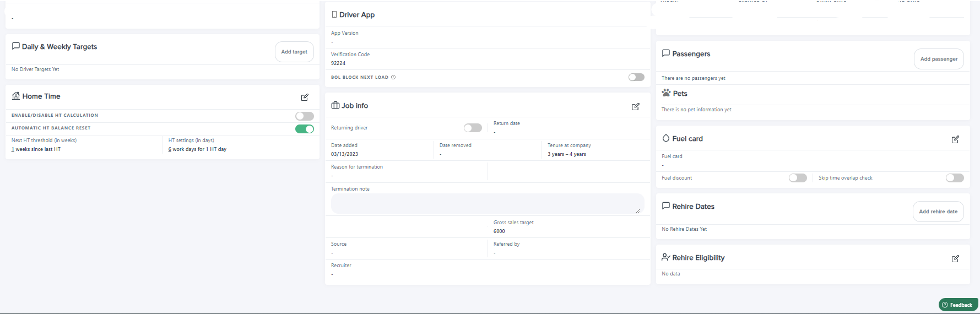Click the Passengers section icon
This screenshot has width=980, height=314.
[x=666, y=53]
